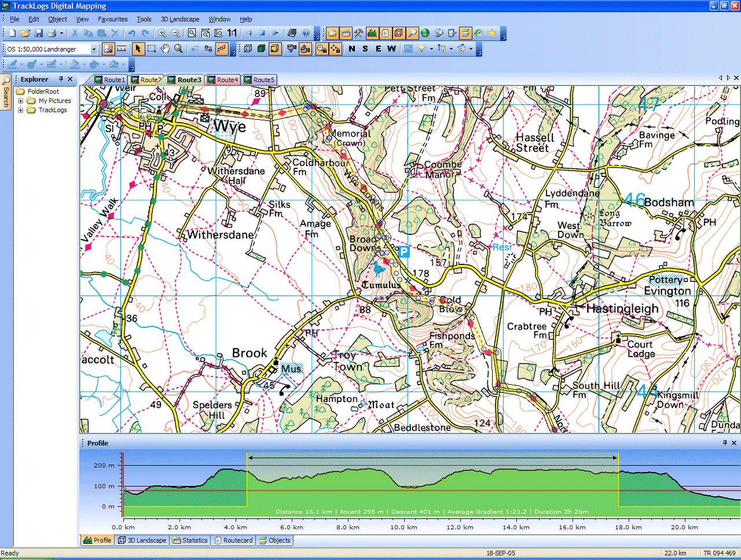741x560 pixels.
Task: Click the globe icon in toolbar
Action: tap(425, 33)
